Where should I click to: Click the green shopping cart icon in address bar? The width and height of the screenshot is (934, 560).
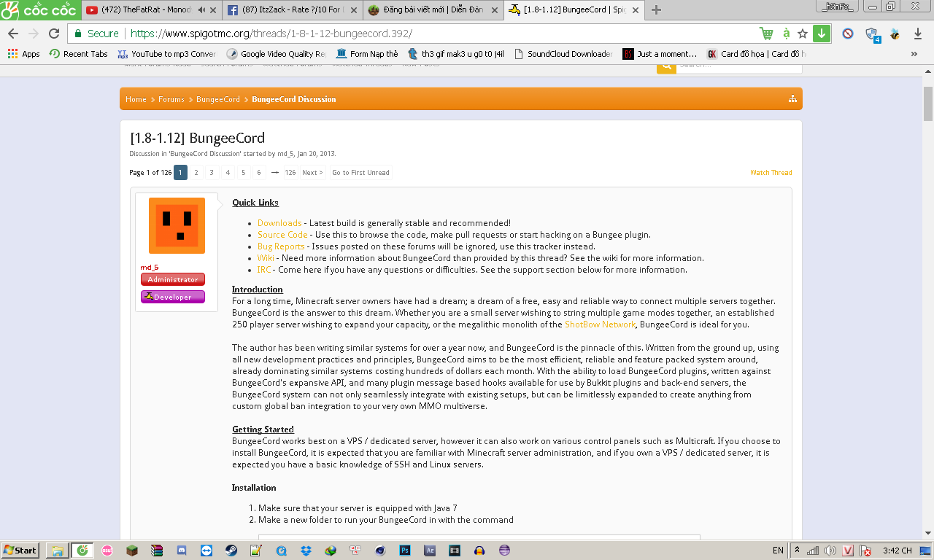(766, 34)
